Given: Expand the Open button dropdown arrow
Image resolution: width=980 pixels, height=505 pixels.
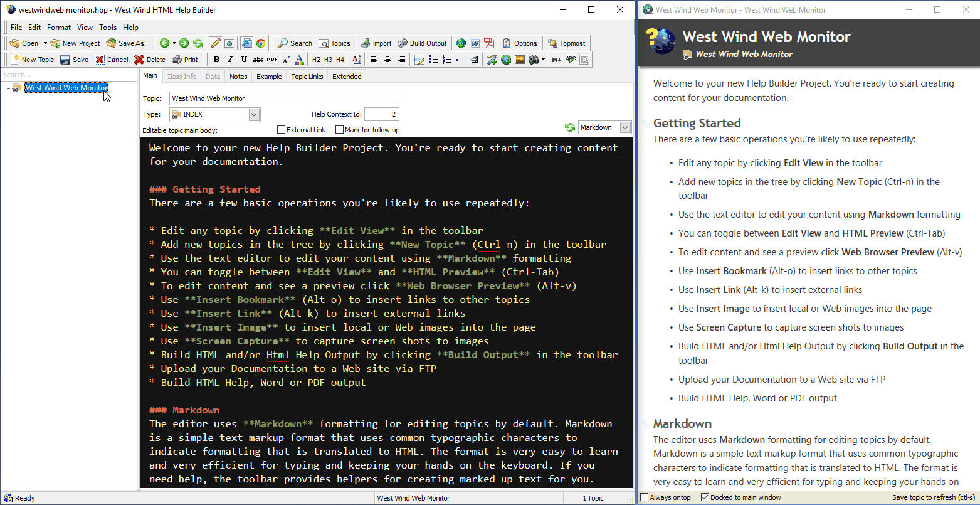Looking at the screenshot, I should [45, 43].
